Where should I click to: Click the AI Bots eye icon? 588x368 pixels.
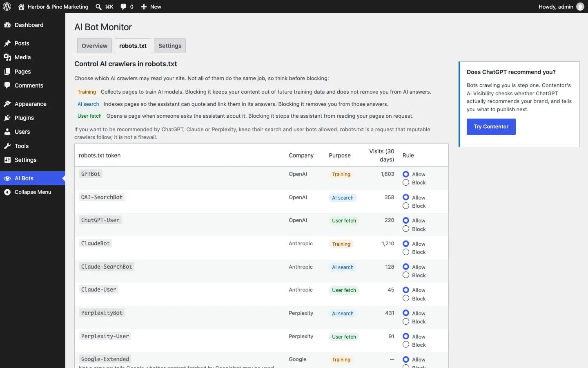7,178
